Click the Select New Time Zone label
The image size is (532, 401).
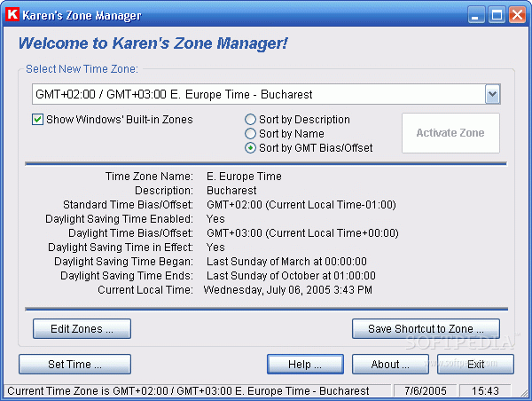coord(82,69)
